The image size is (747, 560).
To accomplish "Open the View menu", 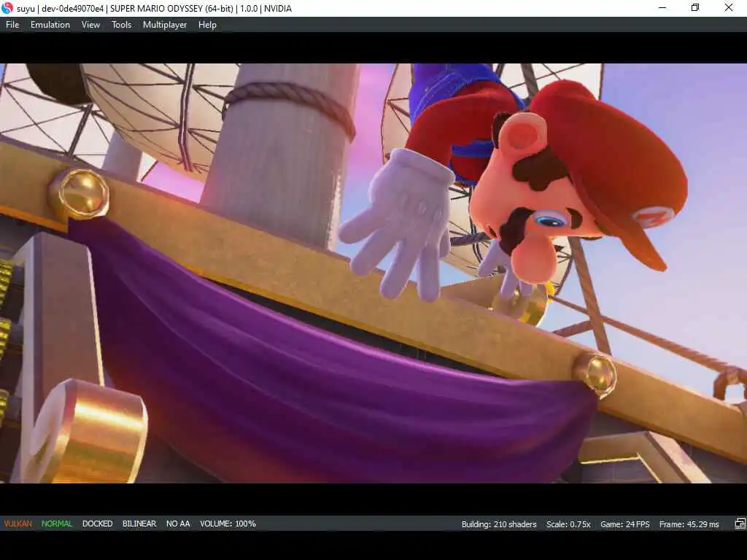I will point(90,25).
